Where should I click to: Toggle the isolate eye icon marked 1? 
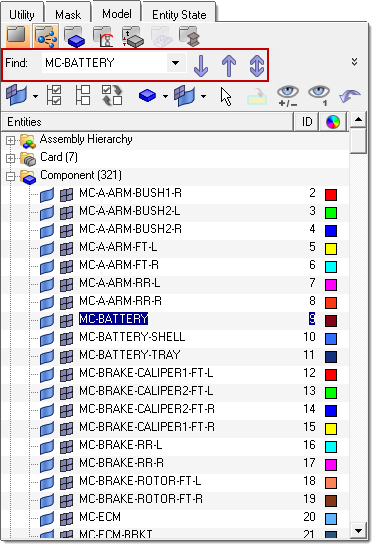coord(319,96)
